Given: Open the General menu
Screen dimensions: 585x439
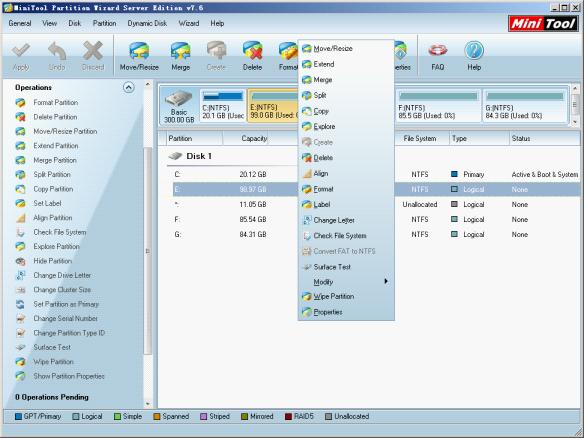Looking at the screenshot, I should point(20,23).
